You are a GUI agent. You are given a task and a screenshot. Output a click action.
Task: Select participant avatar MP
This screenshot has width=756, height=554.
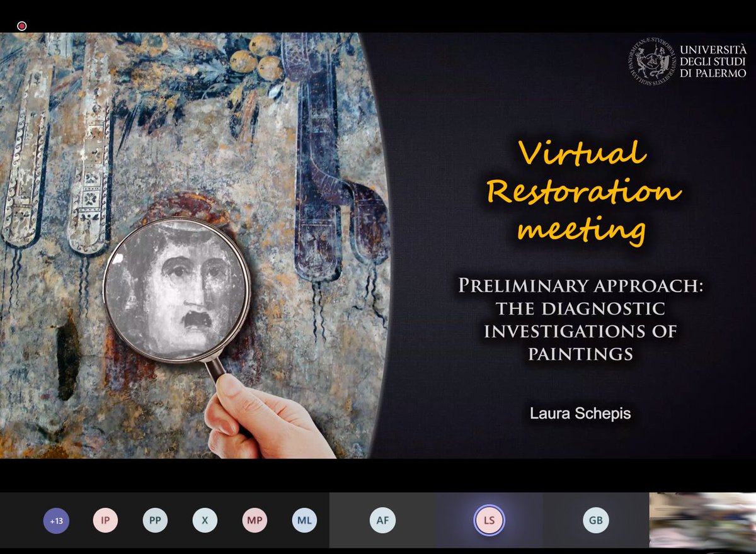tap(255, 521)
